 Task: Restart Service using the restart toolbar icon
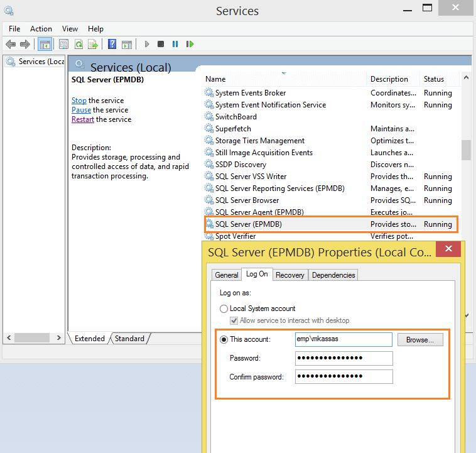coord(190,45)
